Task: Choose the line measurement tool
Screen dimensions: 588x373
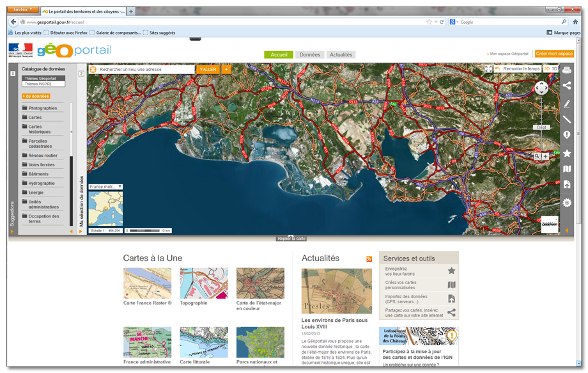Action: coord(566,119)
